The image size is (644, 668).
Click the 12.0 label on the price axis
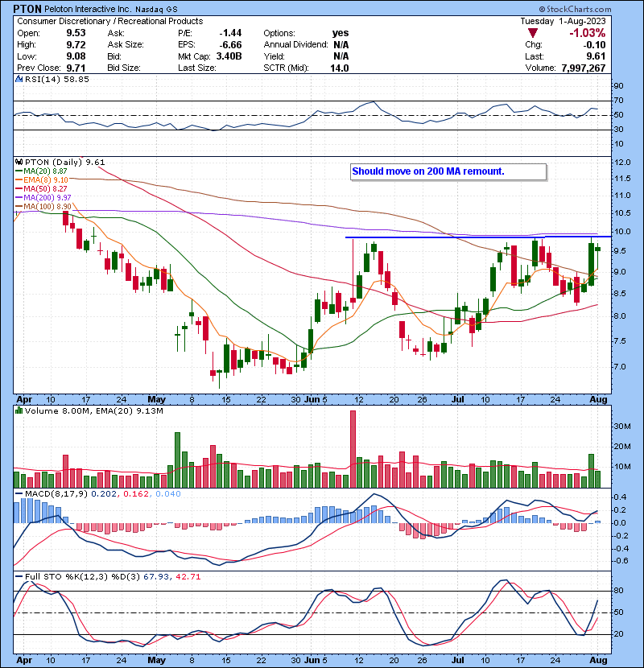pyautogui.click(x=621, y=163)
